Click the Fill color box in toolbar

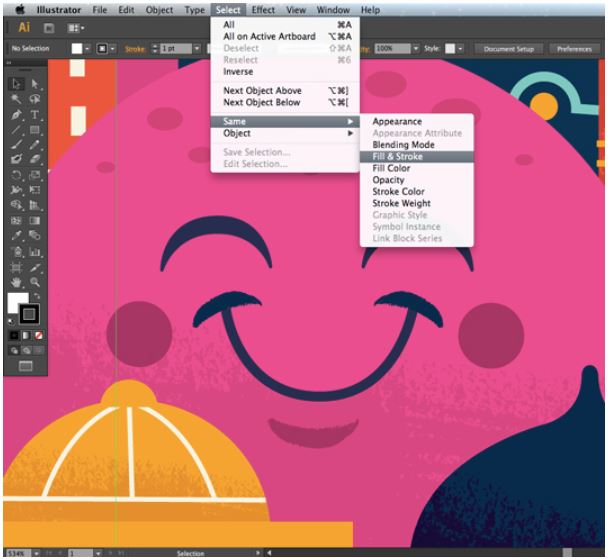click(x=17, y=302)
